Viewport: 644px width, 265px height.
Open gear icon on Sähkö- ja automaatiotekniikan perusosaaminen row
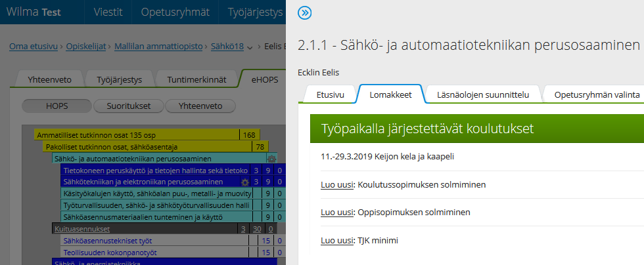pyautogui.click(x=271, y=159)
